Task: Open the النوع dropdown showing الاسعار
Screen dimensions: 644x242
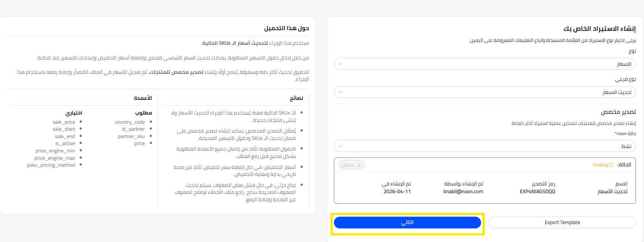Action: click(x=484, y=64)
